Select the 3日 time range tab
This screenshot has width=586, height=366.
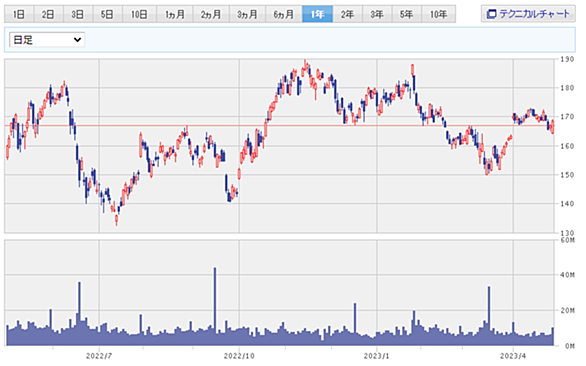tap(78, 14)
